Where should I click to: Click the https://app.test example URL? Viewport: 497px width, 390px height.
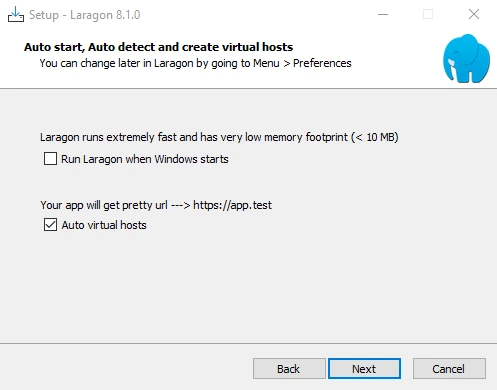tap(232, 205)
